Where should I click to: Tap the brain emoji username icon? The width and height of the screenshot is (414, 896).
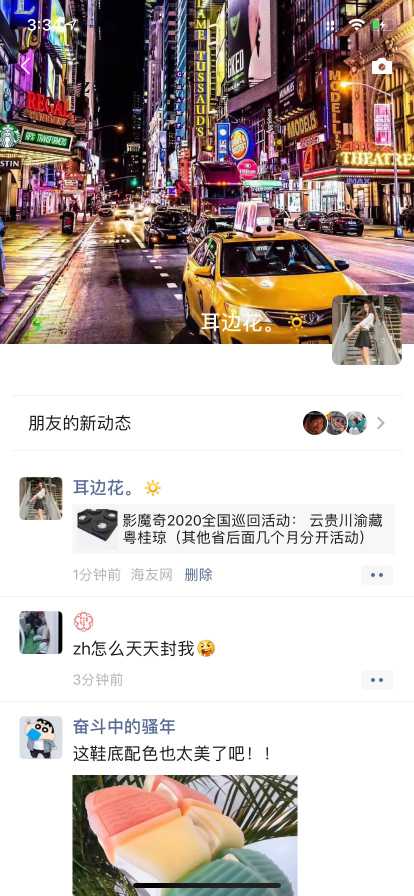click(83, 622)
